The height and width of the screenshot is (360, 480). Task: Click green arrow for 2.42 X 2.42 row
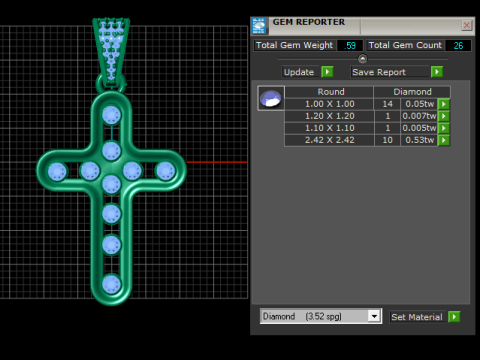(x=444, y=140)
